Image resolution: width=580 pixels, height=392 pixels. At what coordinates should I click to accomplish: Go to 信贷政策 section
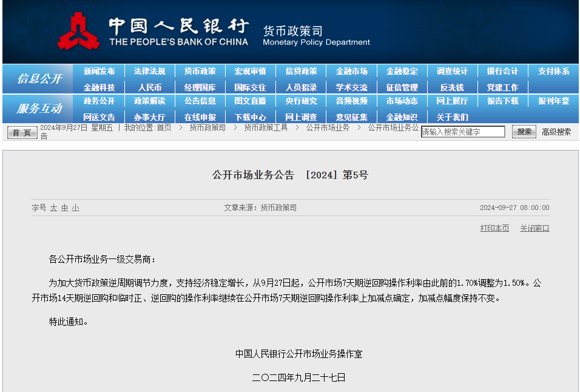coord(301,71)
